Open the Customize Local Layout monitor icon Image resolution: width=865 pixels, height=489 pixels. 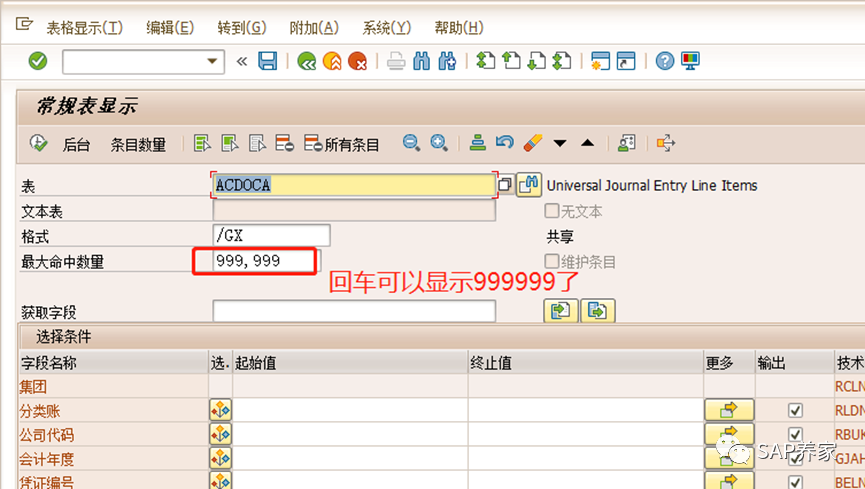(690, 61)
